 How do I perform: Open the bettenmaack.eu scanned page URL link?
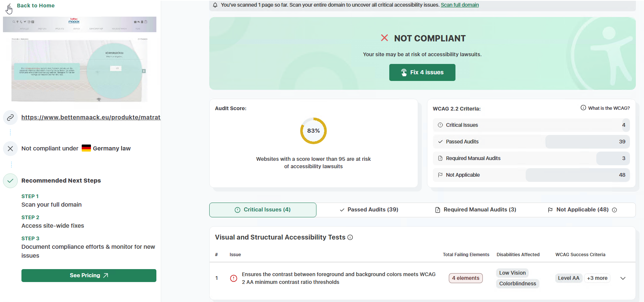(91, 117)
